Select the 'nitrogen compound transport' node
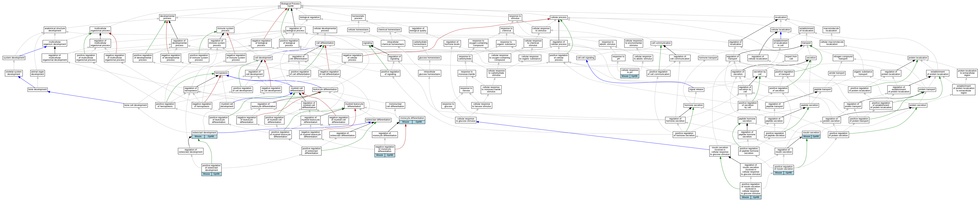Viewport: 980px width, 201px height. [x=843, y=58]
